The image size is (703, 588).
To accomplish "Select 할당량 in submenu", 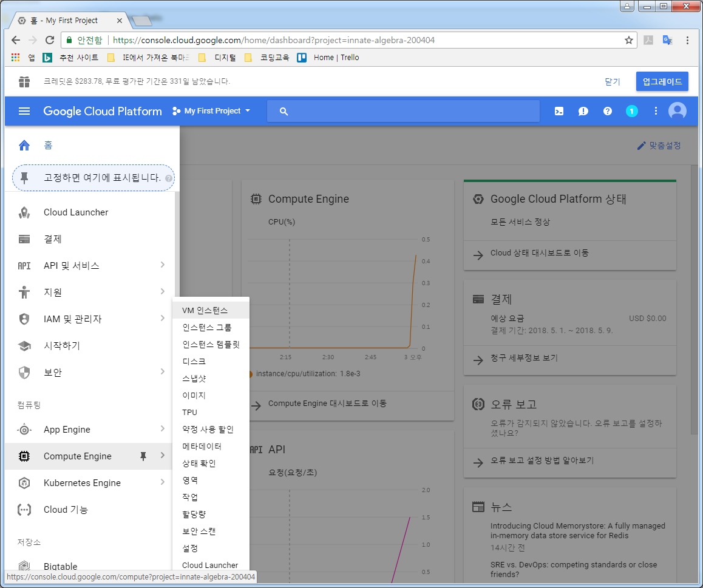I will [x=211, y=514].
